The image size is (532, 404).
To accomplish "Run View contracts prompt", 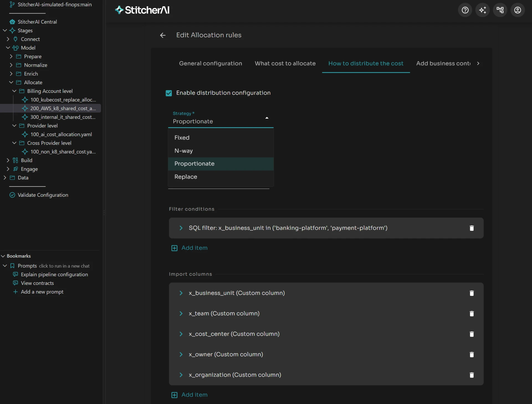I will coord(37,283).
